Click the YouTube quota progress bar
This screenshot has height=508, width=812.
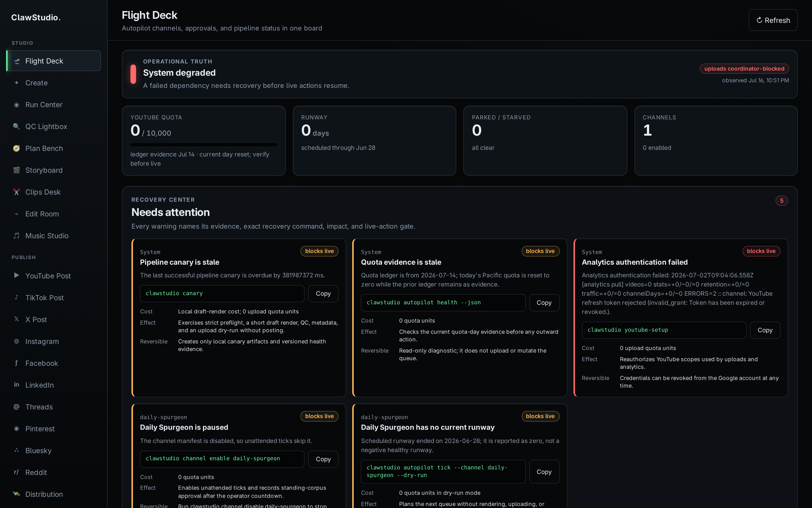click(x=204, y=145)
